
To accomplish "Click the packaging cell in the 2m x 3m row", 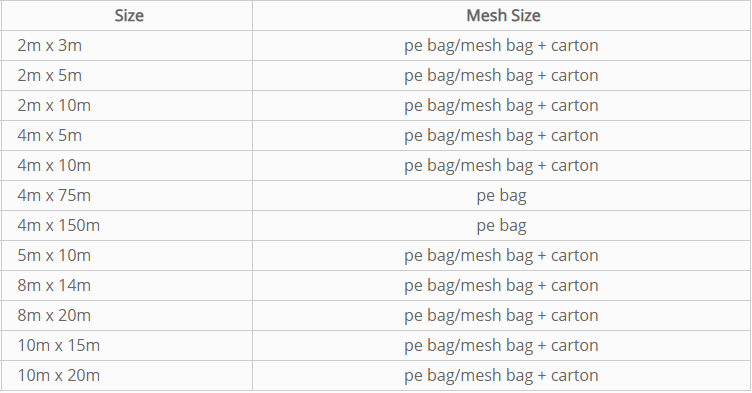I will [502, 46].
